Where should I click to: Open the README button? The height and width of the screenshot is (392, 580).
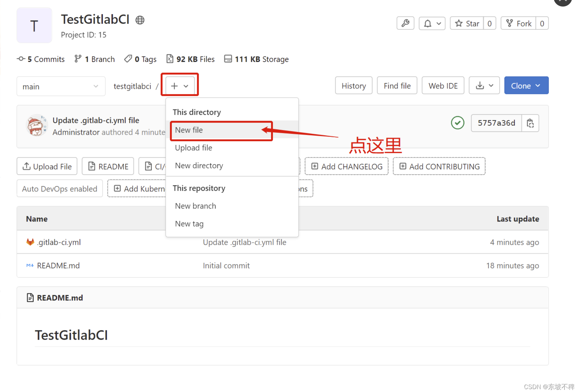tap(108, 166)
